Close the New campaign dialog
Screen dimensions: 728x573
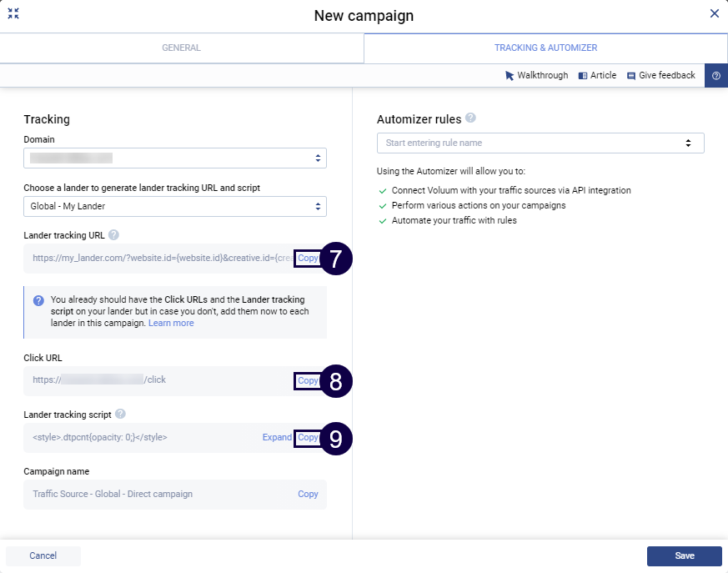point(714,13)
